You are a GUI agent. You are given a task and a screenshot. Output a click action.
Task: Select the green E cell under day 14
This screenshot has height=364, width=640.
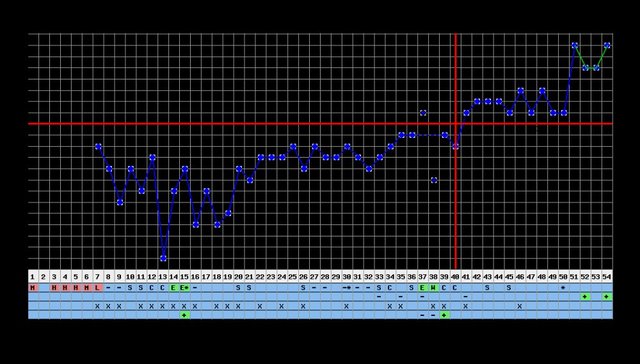point(173,288)
